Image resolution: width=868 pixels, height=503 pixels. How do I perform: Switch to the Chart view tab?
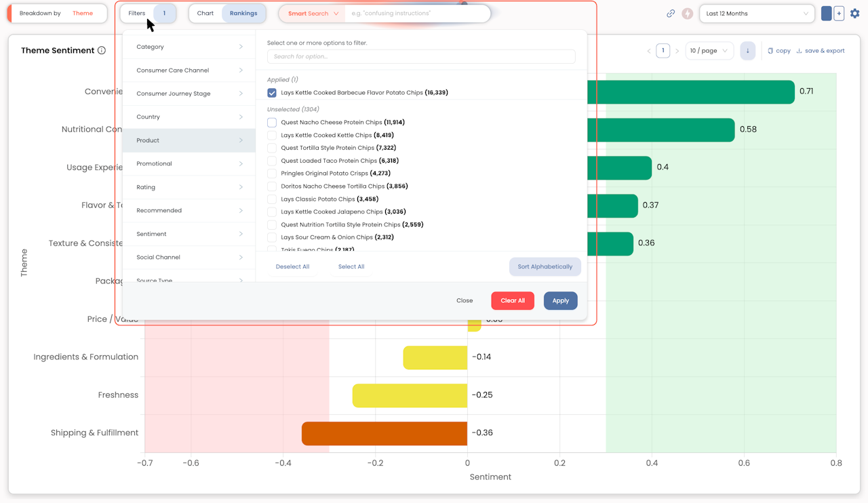[205, 14]
